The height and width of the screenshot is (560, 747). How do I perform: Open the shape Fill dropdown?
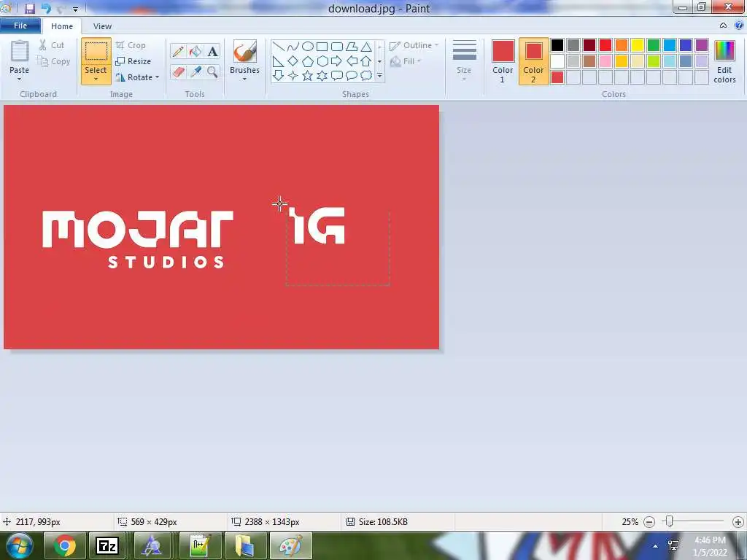click(x=406, y=61)
